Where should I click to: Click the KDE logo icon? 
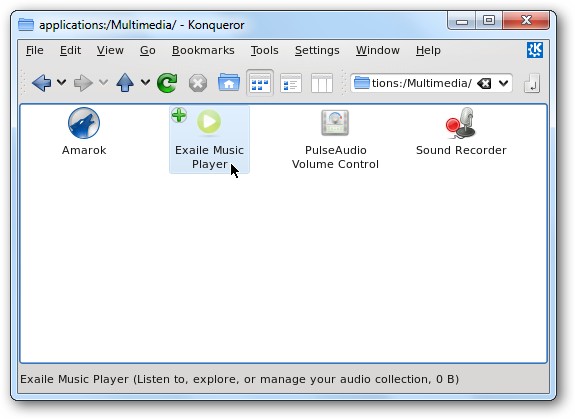[535, 50]
